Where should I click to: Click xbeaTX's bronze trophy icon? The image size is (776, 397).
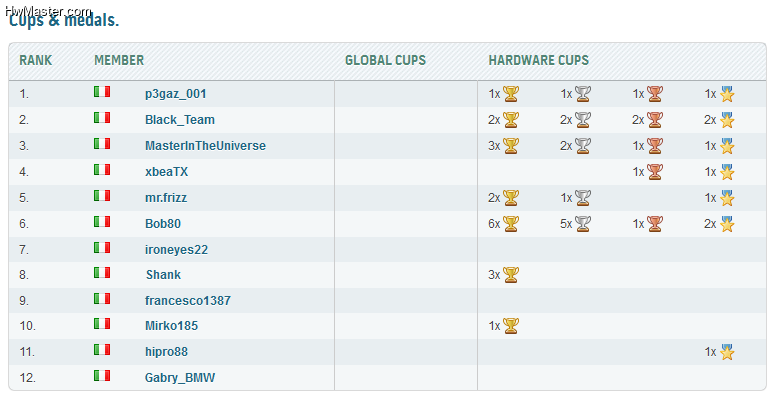655,172
